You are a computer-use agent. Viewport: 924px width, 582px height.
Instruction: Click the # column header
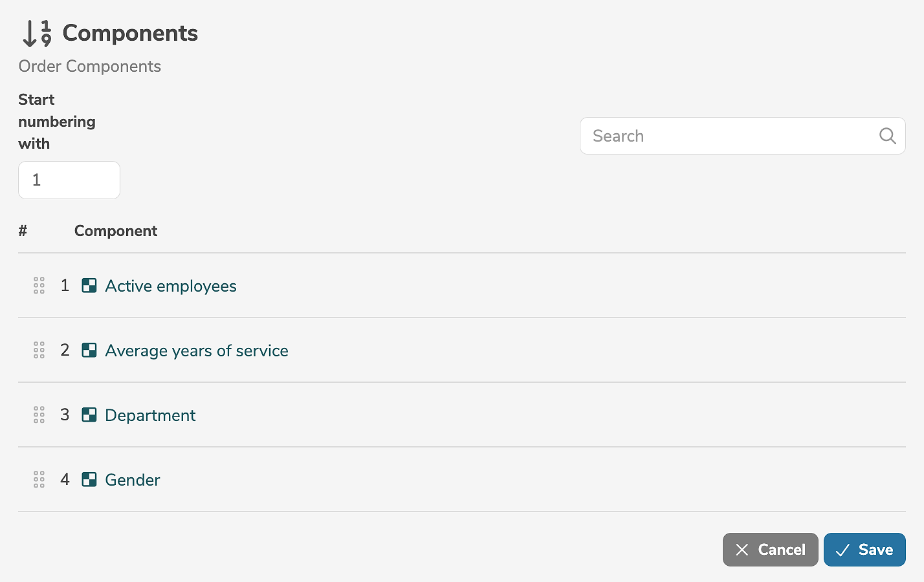pyautogui.click(x=23, y=231)
